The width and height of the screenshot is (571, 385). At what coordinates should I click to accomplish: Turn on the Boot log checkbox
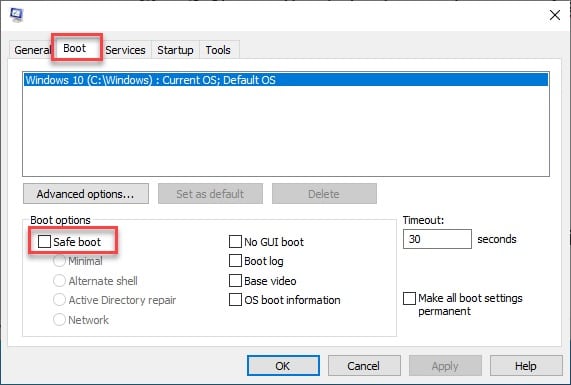tap(235, 261)
